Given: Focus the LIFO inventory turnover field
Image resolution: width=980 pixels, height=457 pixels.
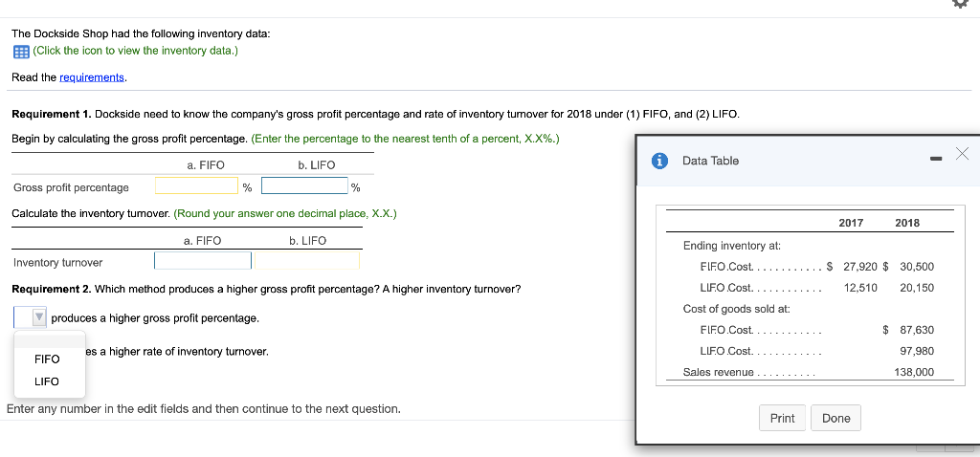Looking at the screenshot, I should [307, 261].
